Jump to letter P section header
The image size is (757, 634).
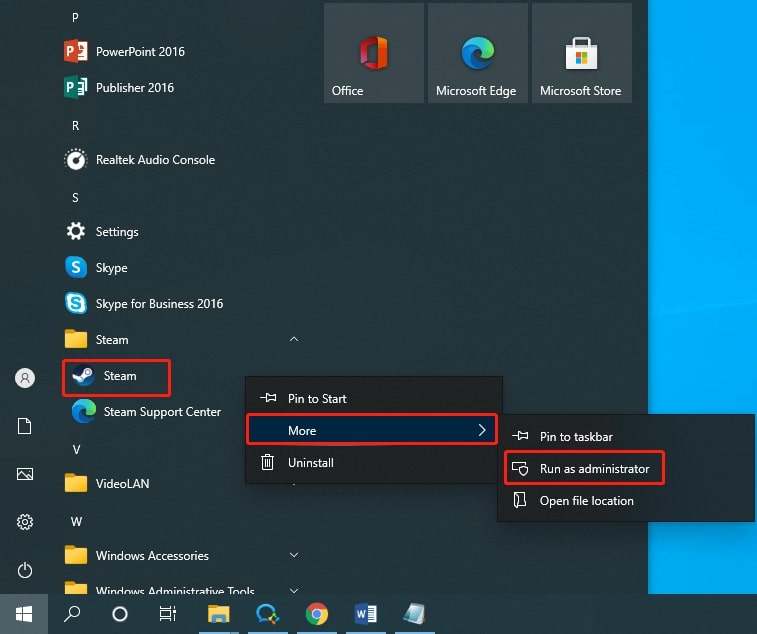pos(75,17)
